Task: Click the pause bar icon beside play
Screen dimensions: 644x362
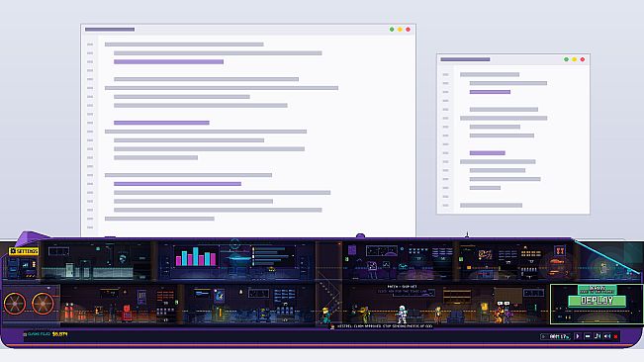Action: click(588, 336)
